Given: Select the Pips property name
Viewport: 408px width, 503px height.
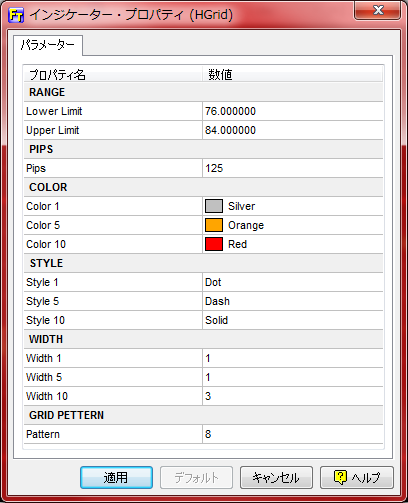Looking at the screenshot, I should pyautogui.click(x=36, y=168).
